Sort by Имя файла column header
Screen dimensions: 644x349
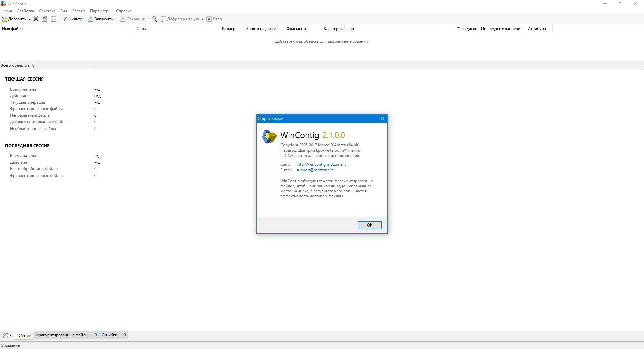(x=67, y=29)
